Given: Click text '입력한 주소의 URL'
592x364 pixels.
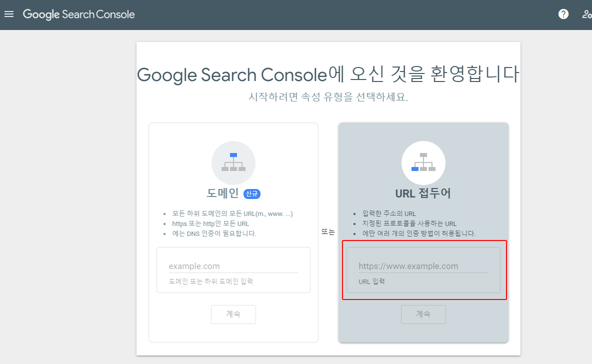Looking at the screenshot, I should point(389,213).
